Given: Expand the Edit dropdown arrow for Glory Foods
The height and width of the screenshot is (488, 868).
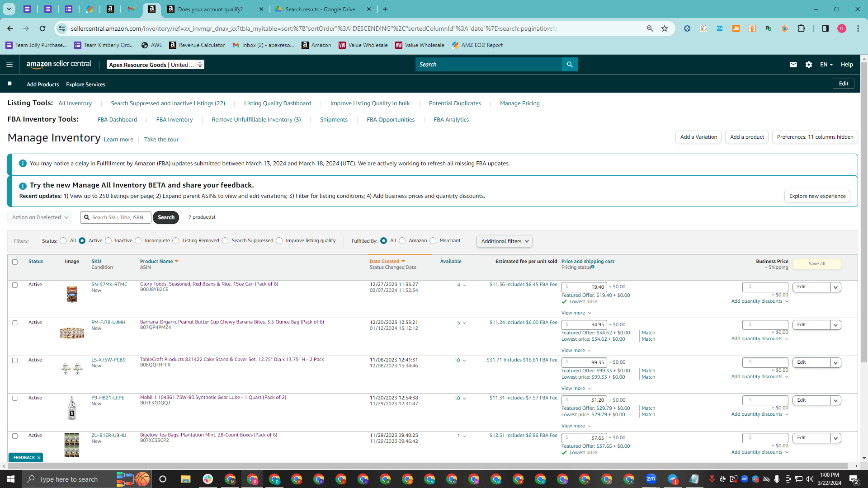Looking at the screenshot, I should [836, 287].
